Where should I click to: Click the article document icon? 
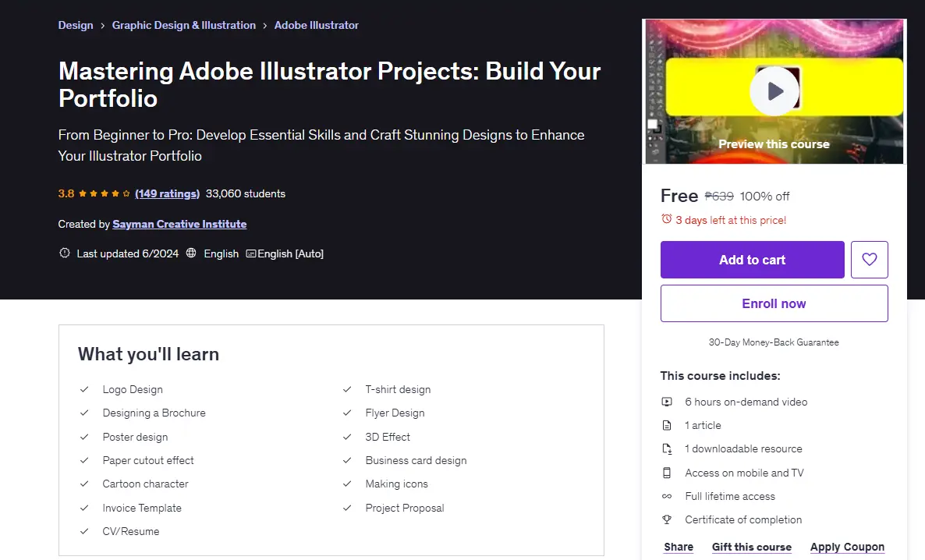[x=667, y=425]
